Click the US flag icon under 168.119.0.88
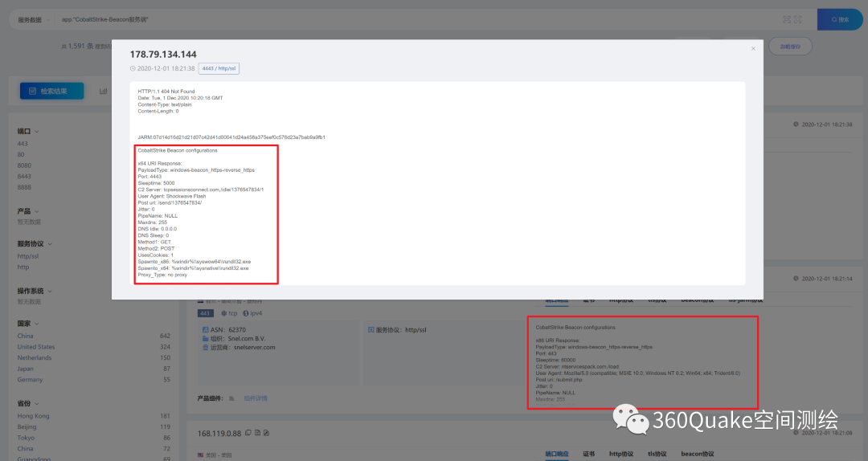The width and height of the screenshot is (868, 461). (x=200, y=455)
